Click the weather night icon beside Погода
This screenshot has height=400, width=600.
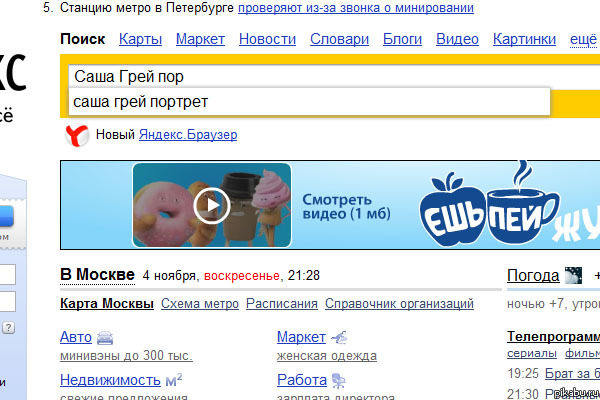tap(573, 276)
